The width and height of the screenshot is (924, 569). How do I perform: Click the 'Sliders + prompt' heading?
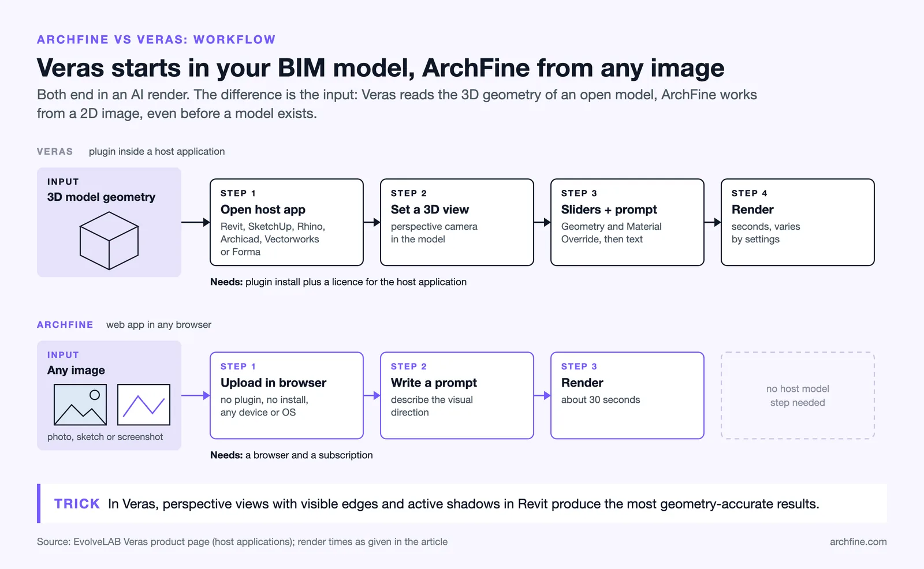pyautogui.click(x=609, y=209)
